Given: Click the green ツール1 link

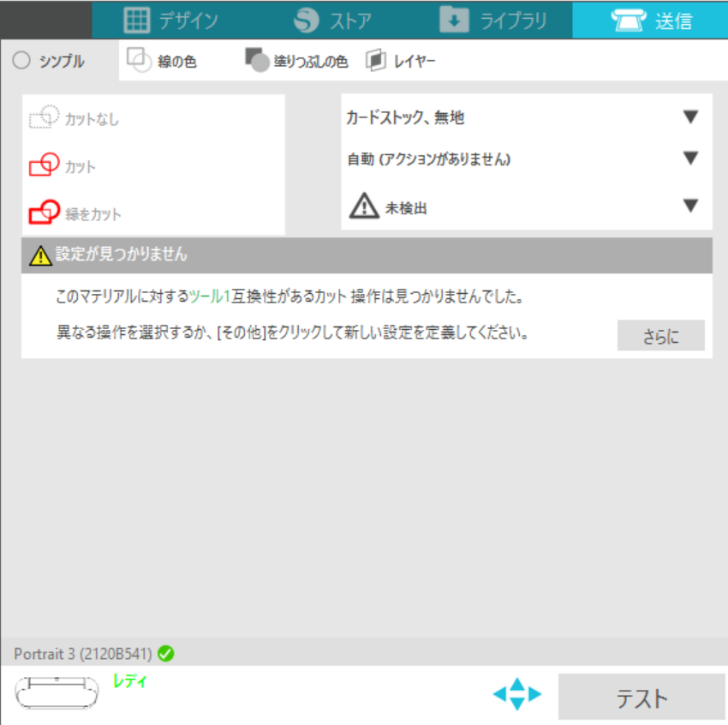Looking at the screenshot, I should tap(210, 297).
